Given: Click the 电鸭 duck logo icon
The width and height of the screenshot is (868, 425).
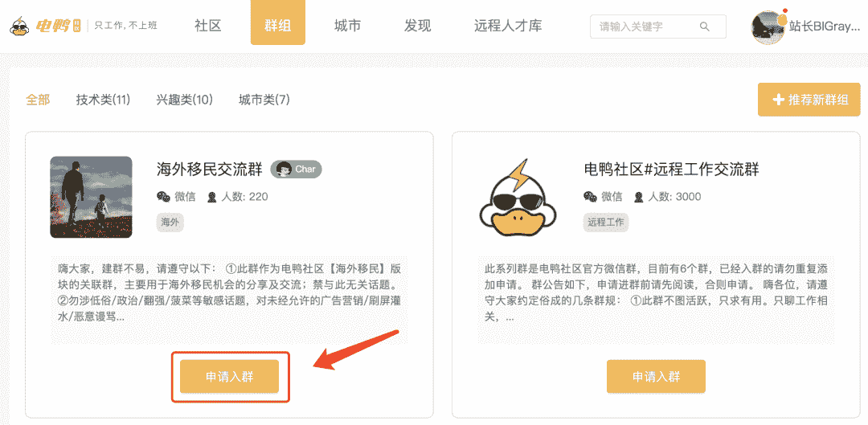Looking at the screenshot, I should (x=21, y=27).
